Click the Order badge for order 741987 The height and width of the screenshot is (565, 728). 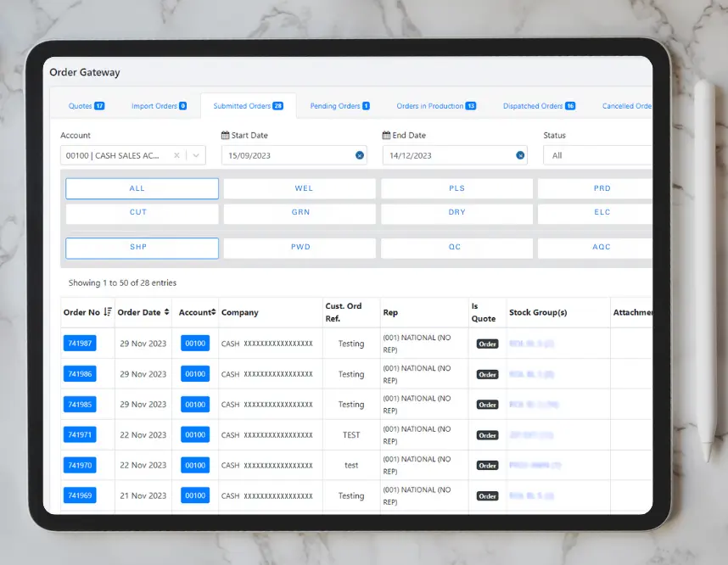pyautogui.click(x=486, y=343)
